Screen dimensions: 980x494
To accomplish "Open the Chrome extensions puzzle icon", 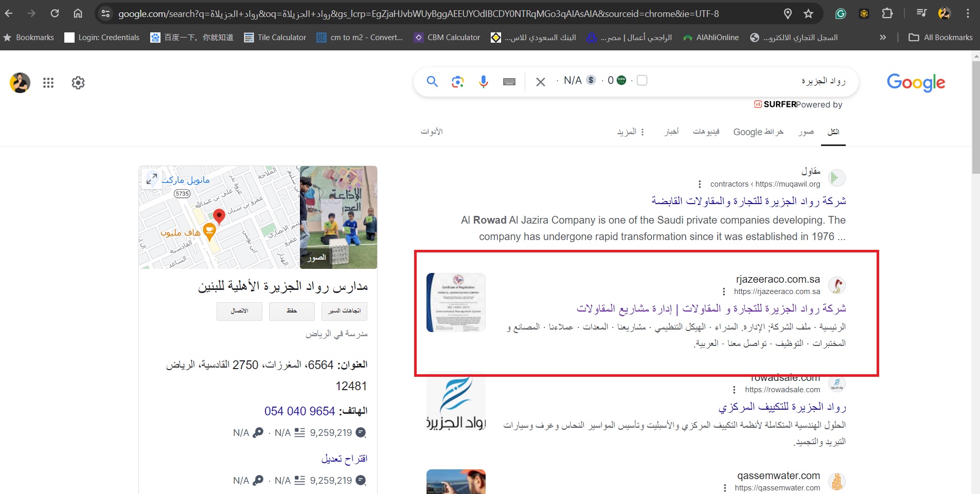I will (887, 14).
